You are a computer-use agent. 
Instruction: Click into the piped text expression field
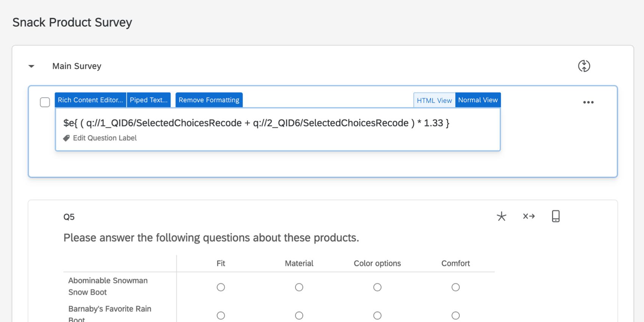256,123
